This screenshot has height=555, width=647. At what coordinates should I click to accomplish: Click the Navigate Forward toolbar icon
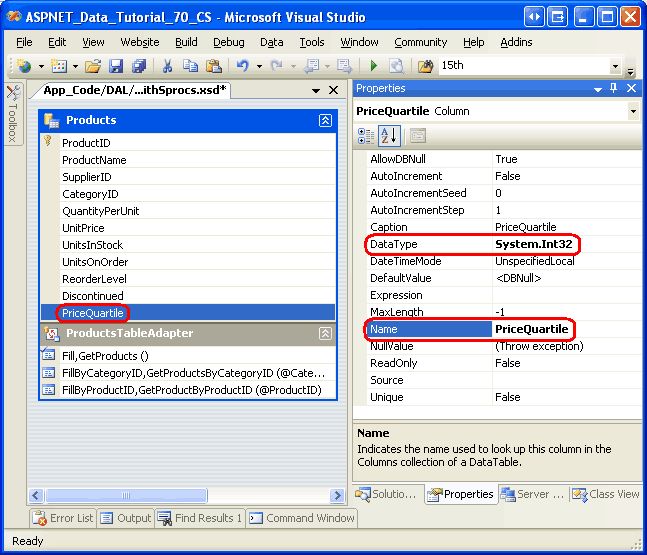pos(344,66)
